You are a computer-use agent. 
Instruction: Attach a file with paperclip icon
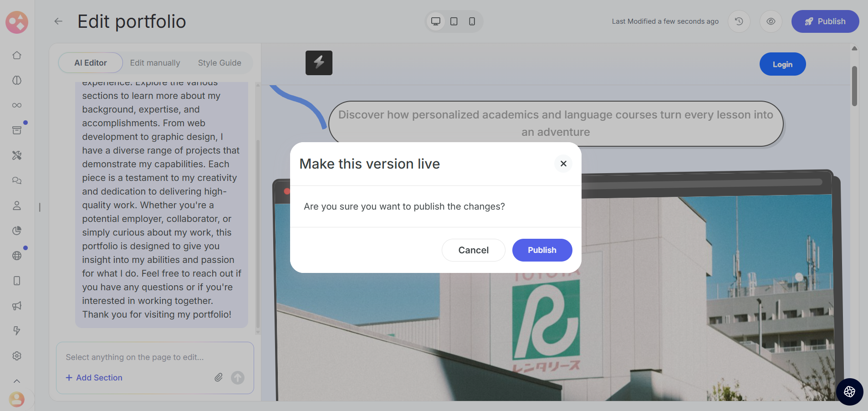point(219,377)
